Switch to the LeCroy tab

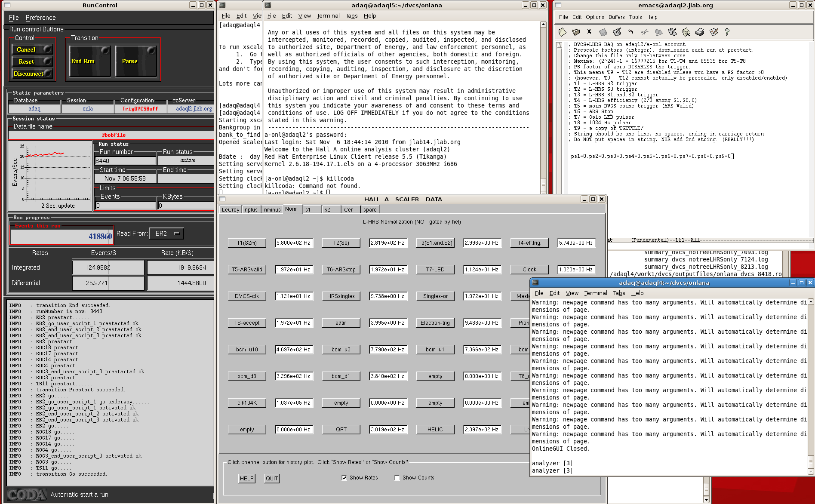(x=231, y=210)
